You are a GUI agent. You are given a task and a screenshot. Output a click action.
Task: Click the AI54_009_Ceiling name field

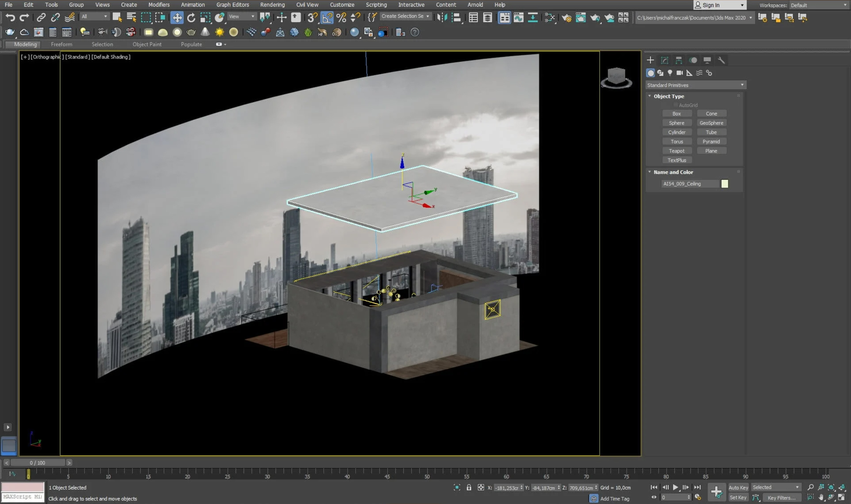690,184
